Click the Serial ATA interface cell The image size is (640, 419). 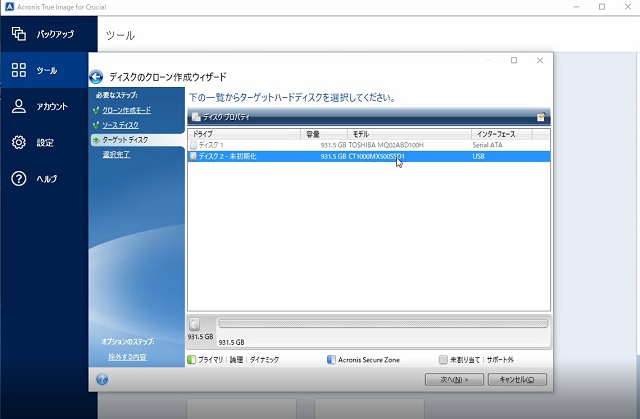[x=487, y=145]
